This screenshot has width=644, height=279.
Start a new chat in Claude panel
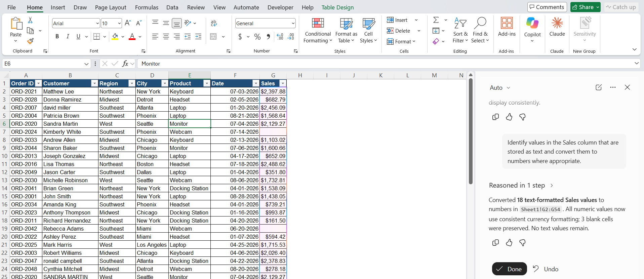[599, 87]
